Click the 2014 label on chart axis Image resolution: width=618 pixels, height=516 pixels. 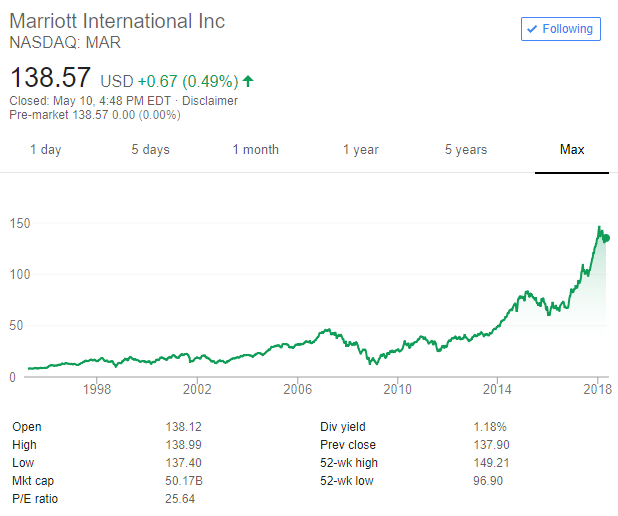[x=497, y=387]
